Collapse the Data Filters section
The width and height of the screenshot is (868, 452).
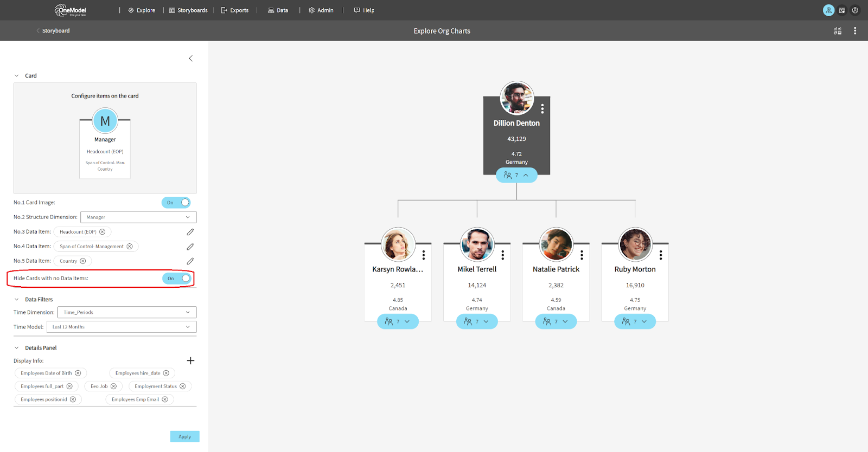click(16, 300)
